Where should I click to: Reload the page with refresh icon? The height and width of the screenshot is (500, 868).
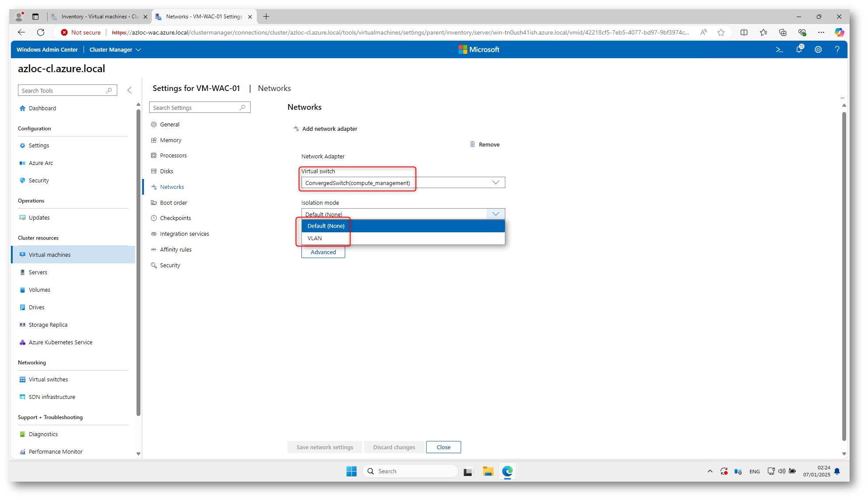click(41, 32)
